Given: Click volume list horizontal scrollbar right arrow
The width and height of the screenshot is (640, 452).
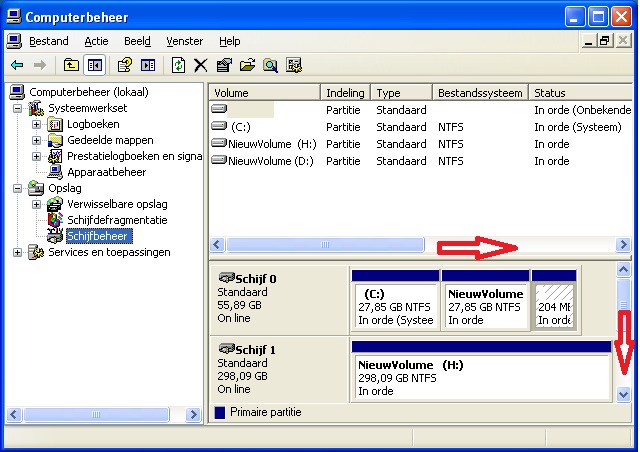Looking at the screenshot, I should (x=623, y=245).
